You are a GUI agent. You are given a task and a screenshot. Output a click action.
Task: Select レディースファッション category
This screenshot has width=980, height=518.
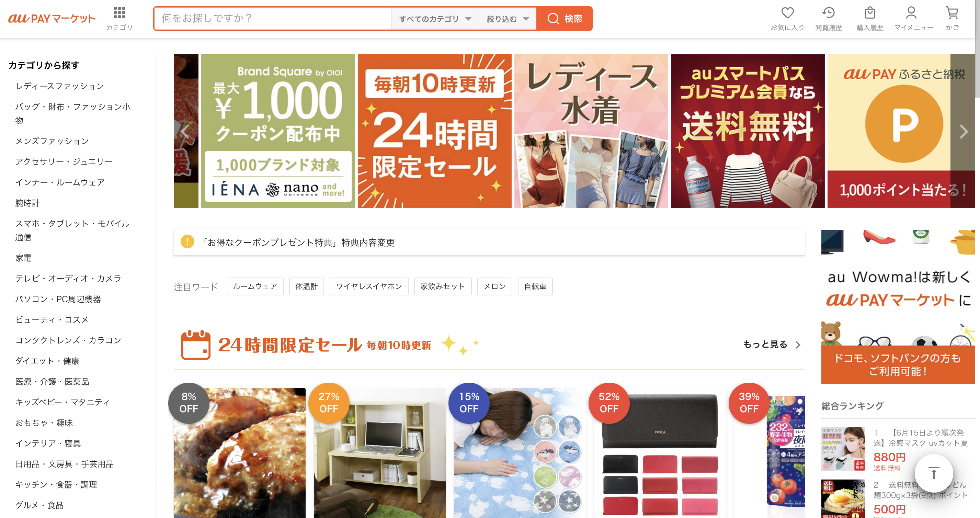click(x=59, y=86)
